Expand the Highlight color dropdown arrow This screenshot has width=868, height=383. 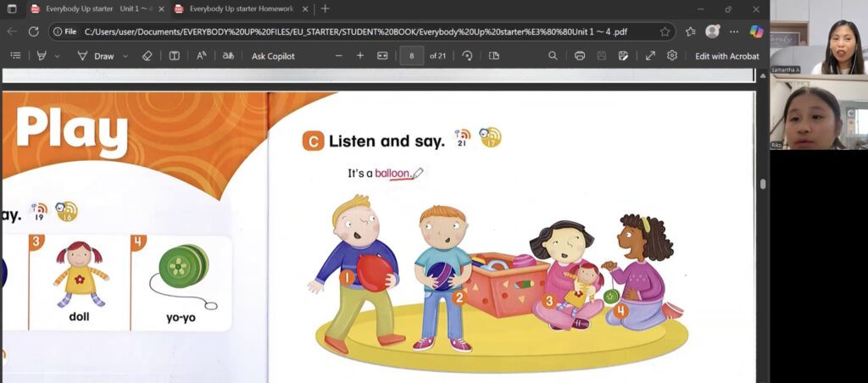pos(58,56)
